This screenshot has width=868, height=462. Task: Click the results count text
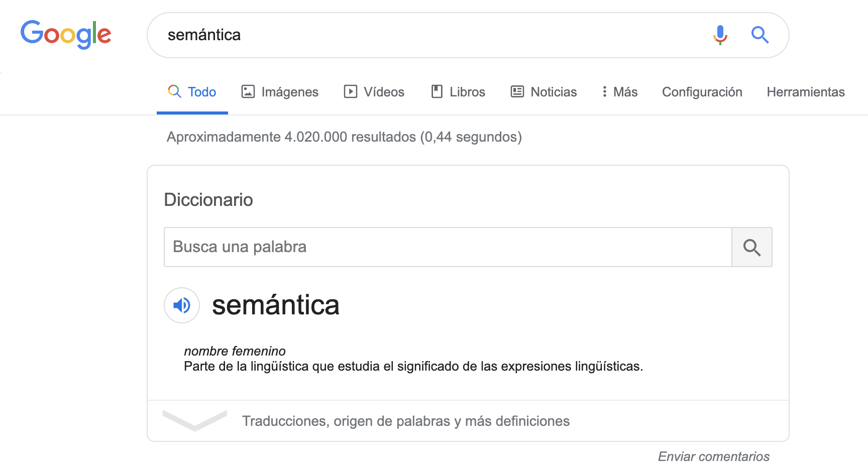point(344,137)
